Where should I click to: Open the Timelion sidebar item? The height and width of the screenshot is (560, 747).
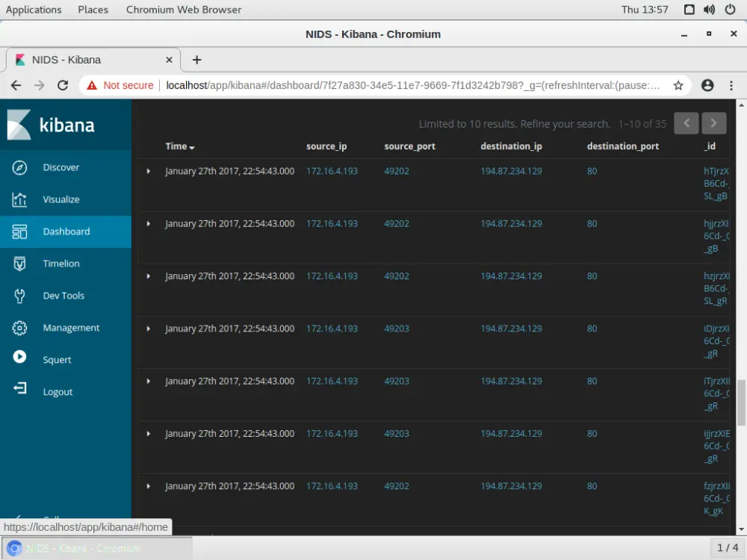(61, 264)
